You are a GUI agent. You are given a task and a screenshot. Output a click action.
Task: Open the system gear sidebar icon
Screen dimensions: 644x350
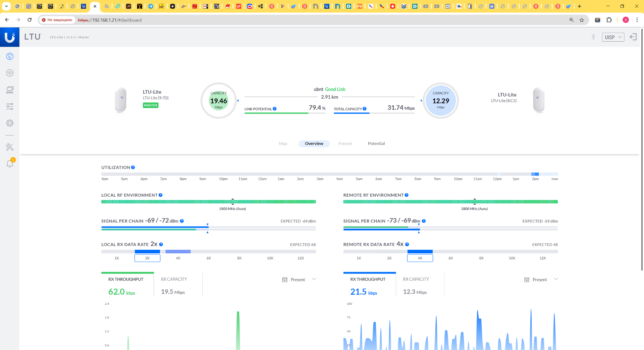click(x=10, y=123)
